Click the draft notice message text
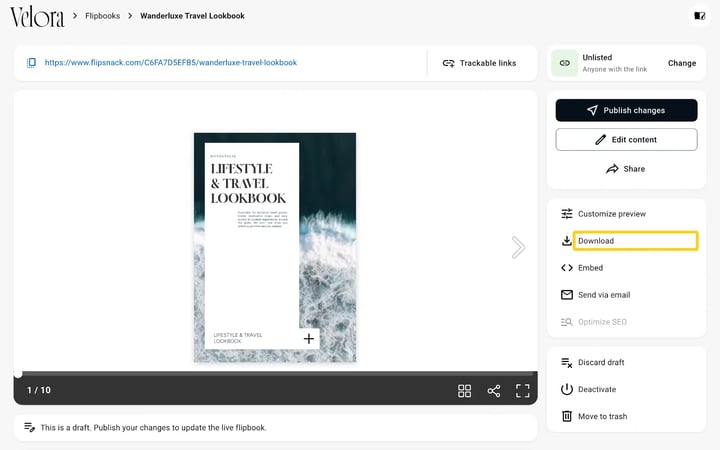The height and width of the screenshot is (450, 720). (x=153, y=428)
